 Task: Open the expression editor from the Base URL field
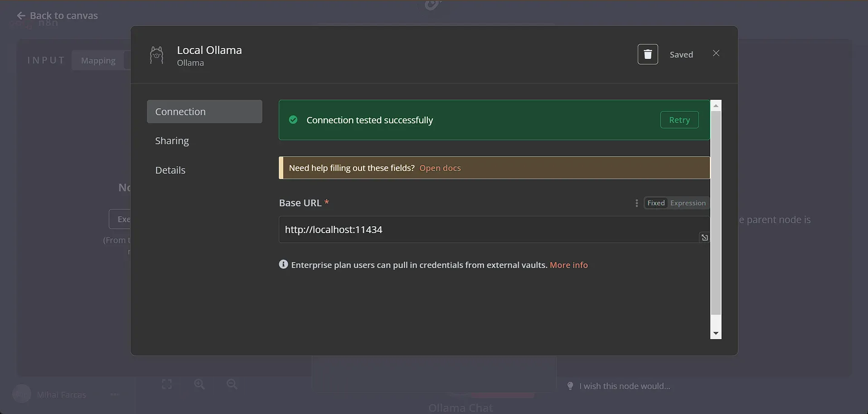[x=704, y=237]
